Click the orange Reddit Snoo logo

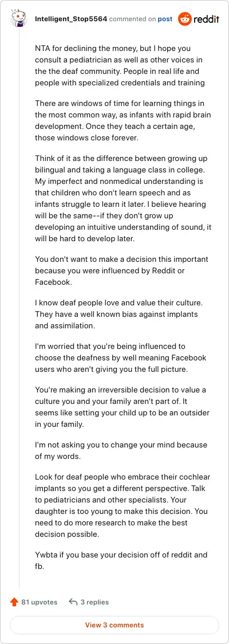click(184, 19)
